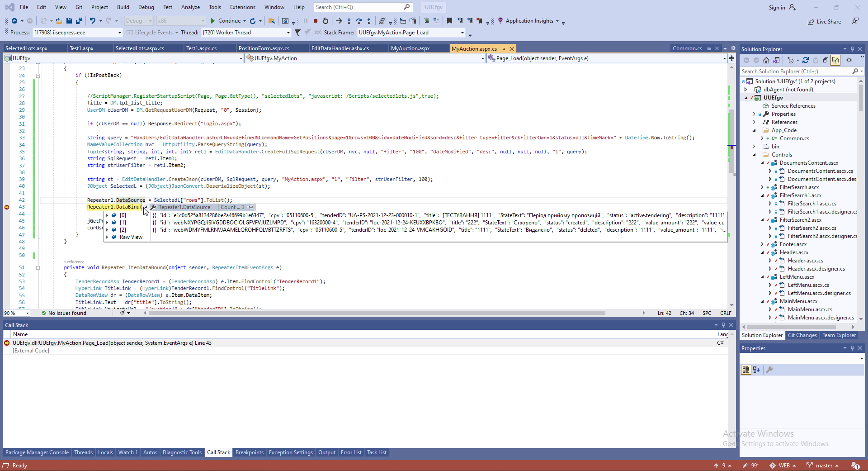Image resolution: width=868 pixels, height=471 pixels.
Task: Click the Sync with Active Document icon
Action: tap(806, 60)
